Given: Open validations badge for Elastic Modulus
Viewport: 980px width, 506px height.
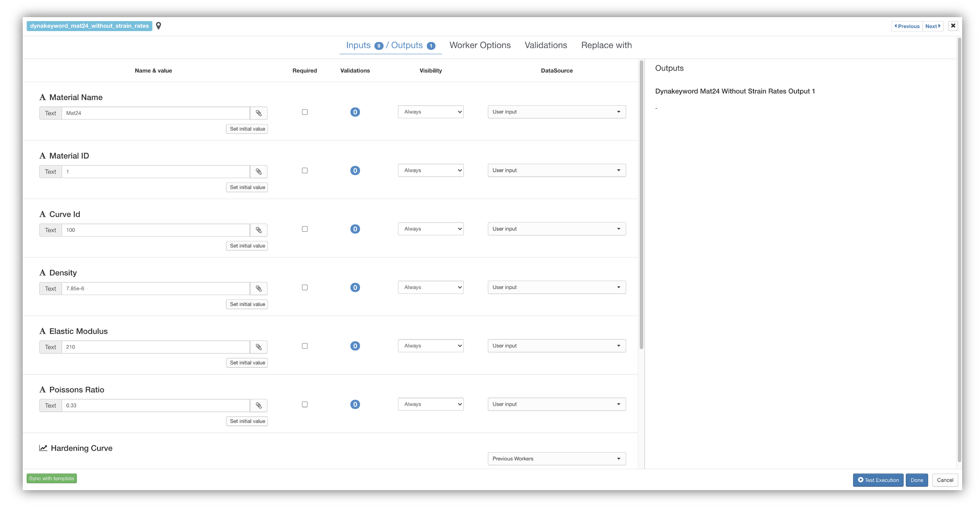Looking at the screenshot, I should pyautogui.click(x=355, y=346).
